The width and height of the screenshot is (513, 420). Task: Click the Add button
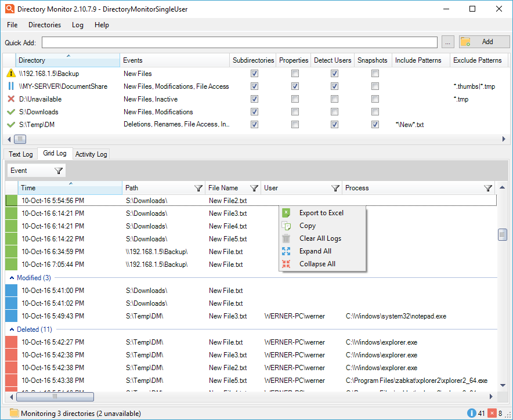484,42
